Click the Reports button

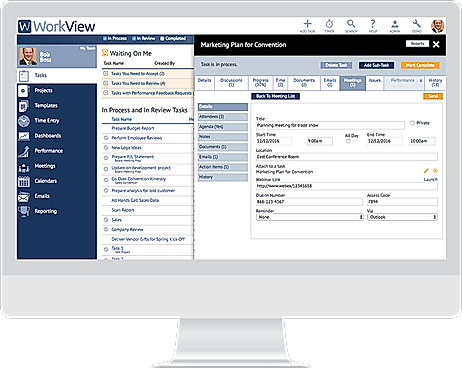(417, 44)
